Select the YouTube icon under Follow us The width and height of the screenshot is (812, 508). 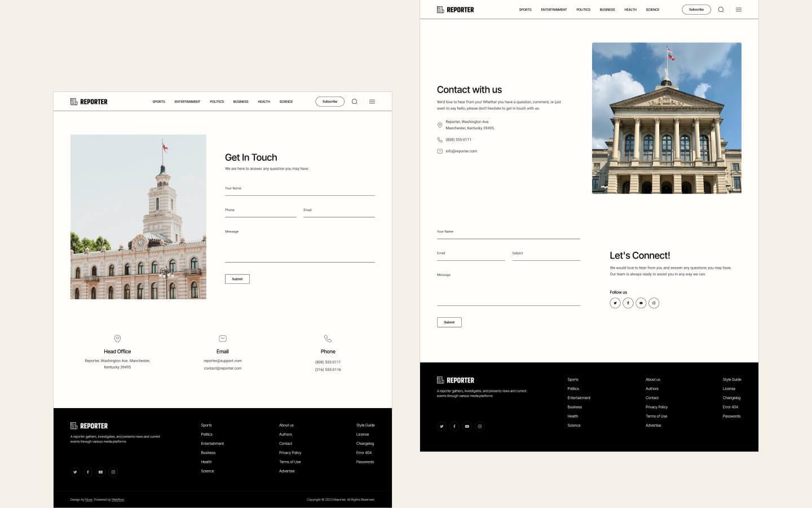pos(641,303)
